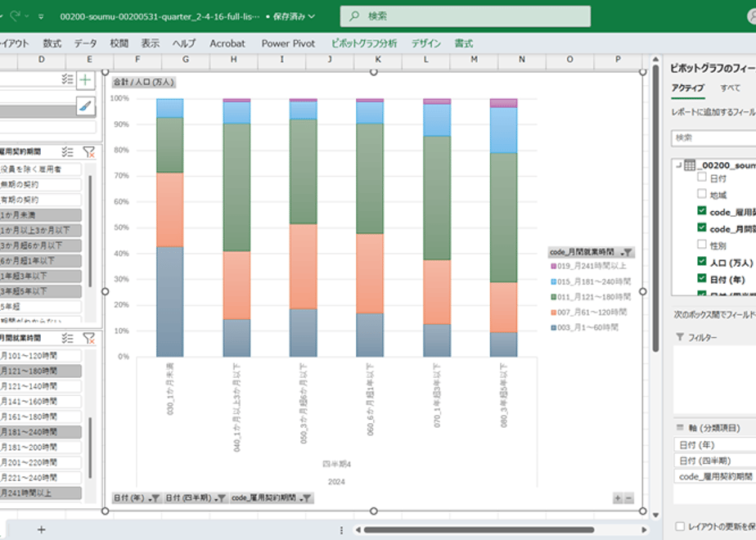Check the 地域 field checkbox

(x=702, y=194)
